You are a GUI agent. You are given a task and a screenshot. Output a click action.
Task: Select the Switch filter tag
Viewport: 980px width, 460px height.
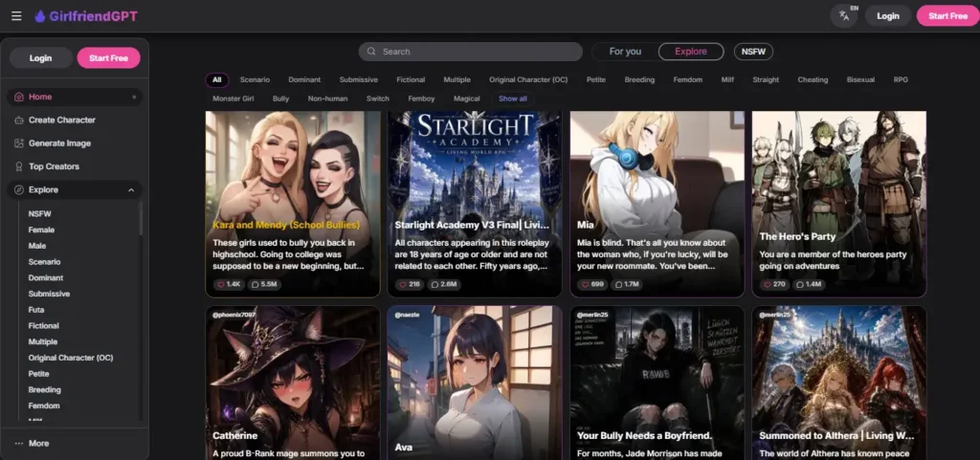(x=377, y=99)
